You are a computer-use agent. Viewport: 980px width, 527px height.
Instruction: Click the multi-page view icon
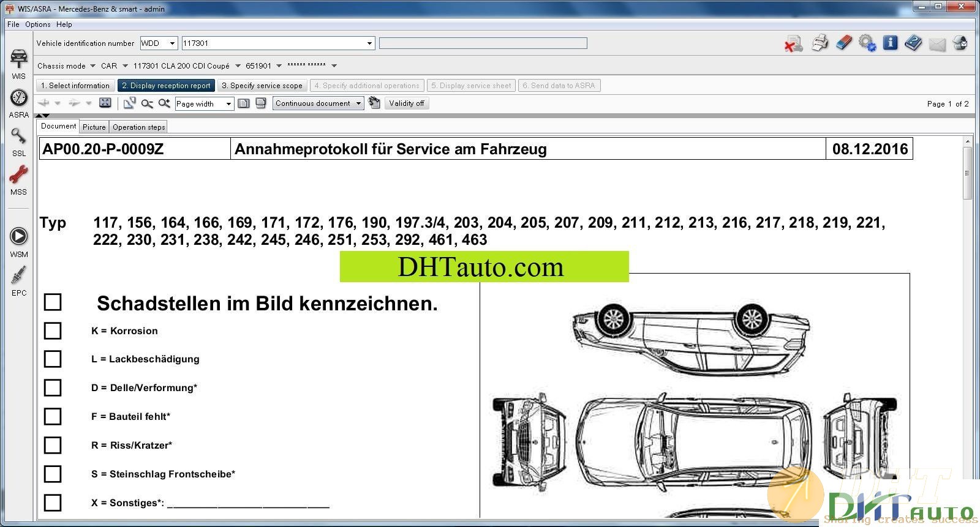260,103
